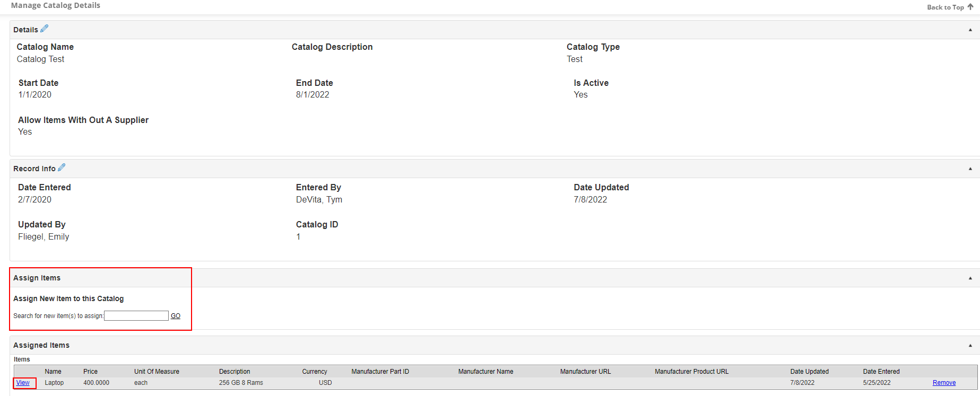
Task: Collapse the Record Info section
Action: coord(970,169)
